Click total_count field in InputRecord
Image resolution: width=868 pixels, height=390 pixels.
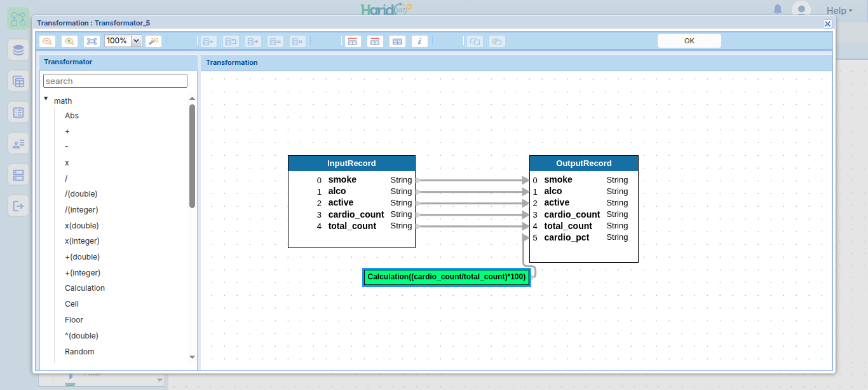coord(352,226)
